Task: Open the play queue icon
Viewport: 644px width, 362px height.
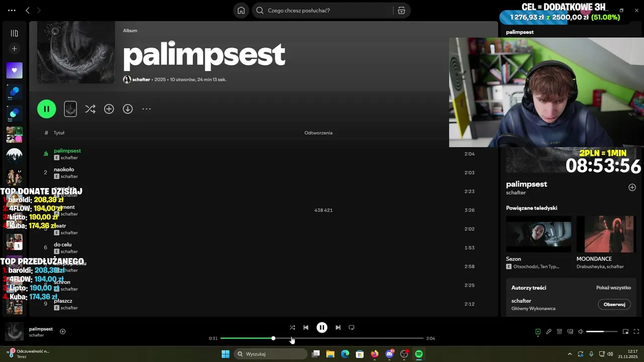Action: [559, 331]
